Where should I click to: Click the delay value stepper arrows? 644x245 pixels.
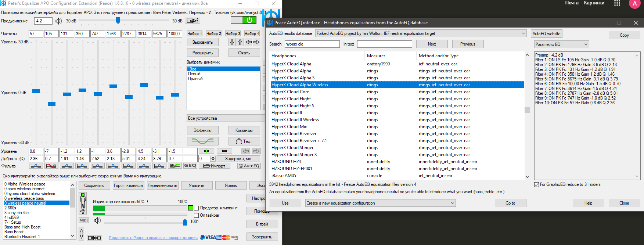tap(213, 159)
